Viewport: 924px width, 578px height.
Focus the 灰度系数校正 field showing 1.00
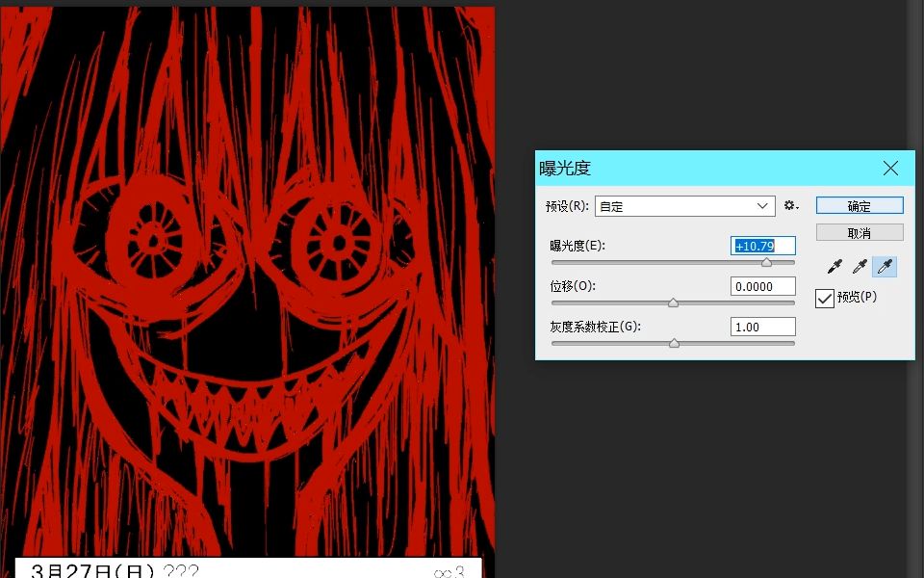pyautogui.click(x=763, y=327)
